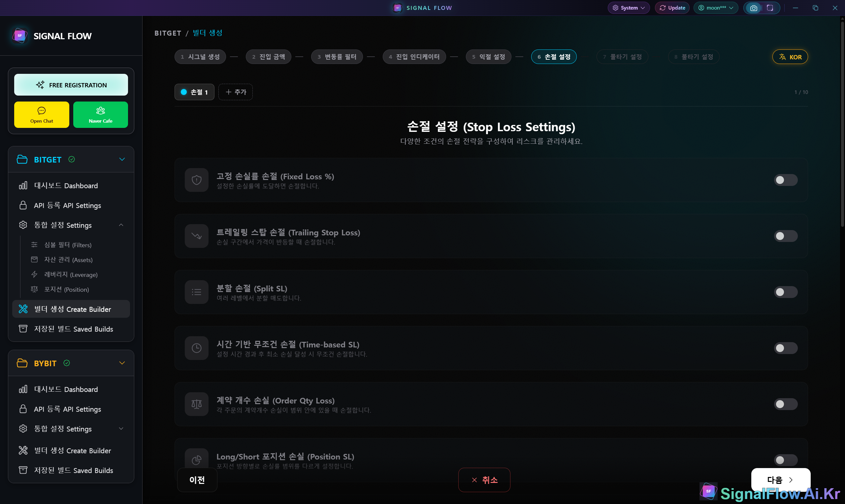Click the region capture icon in title bar

(x=770, y=8)
